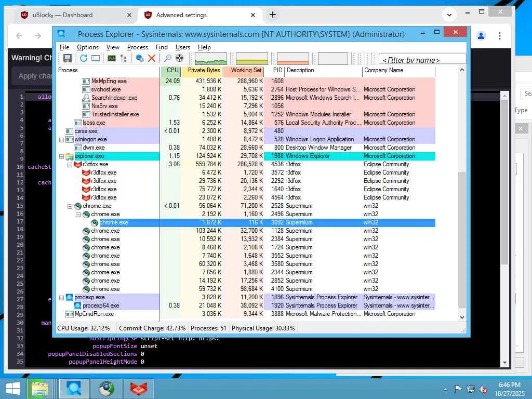Image resolution: width=532 pixels, height=399 pixels.
Task: Sort by the Process column header
Action: click(108, 70)
